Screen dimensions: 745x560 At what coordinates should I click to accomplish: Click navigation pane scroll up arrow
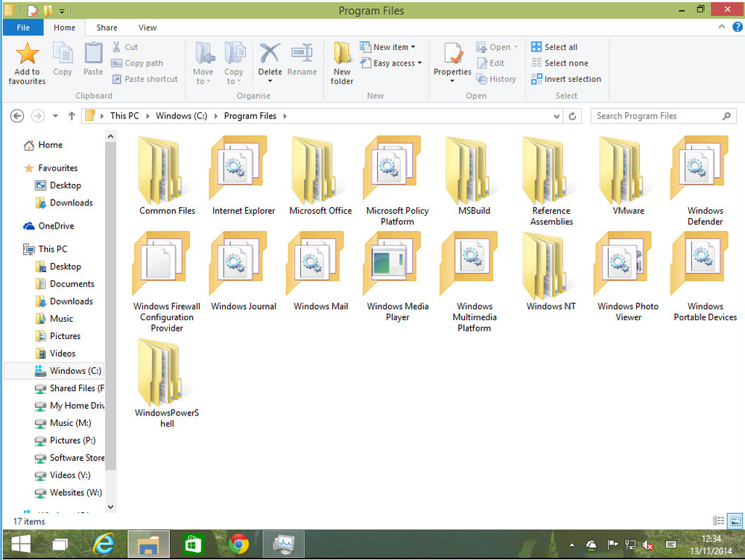coord(110,136)
